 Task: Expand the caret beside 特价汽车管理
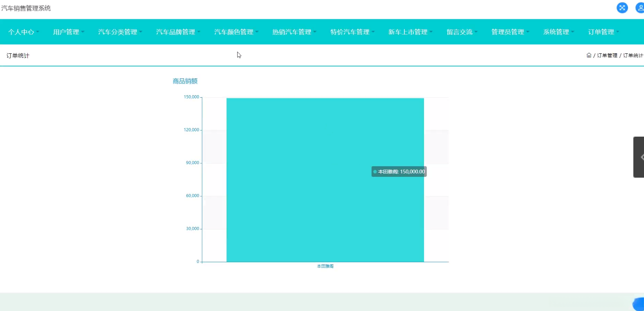(x=373, y=32)
